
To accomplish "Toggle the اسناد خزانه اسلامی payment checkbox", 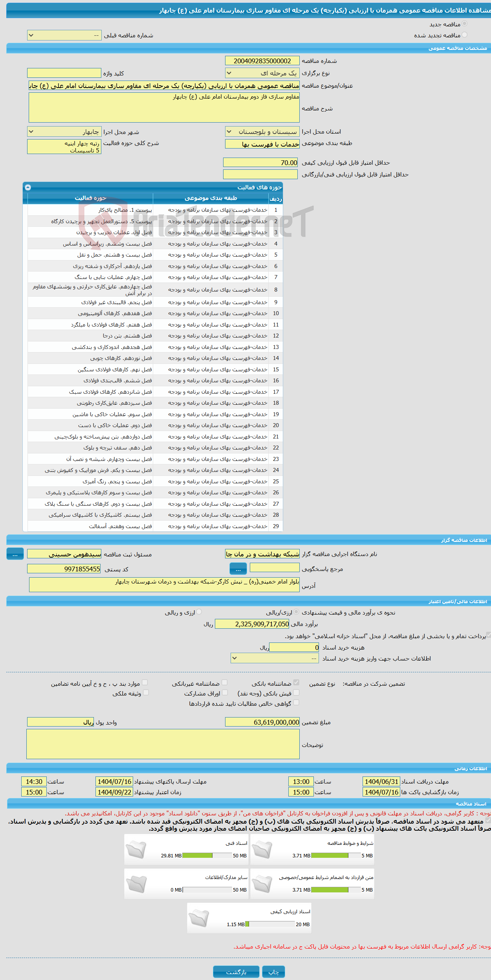I will coord(488,635).
